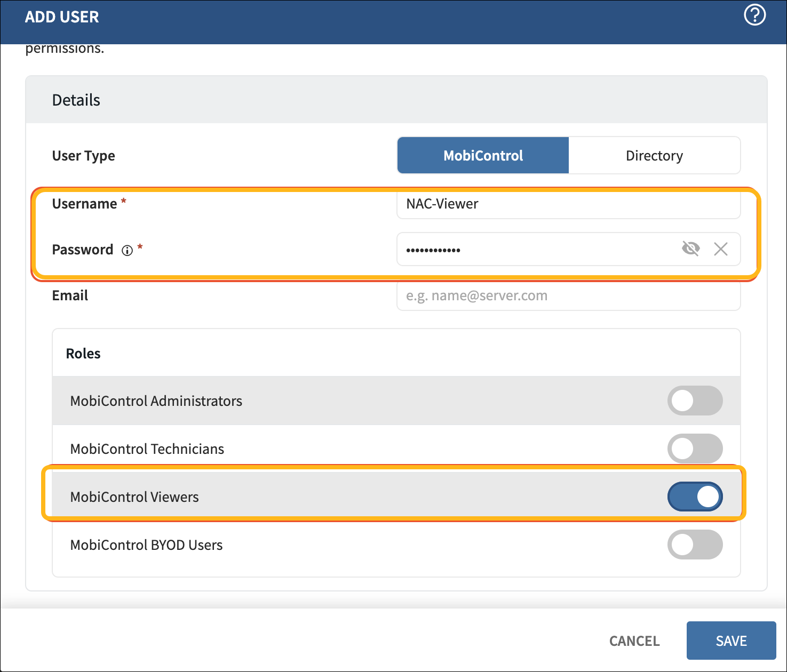Switch to the Directory user type tab
787x672 pixels.
coord(654,155)
